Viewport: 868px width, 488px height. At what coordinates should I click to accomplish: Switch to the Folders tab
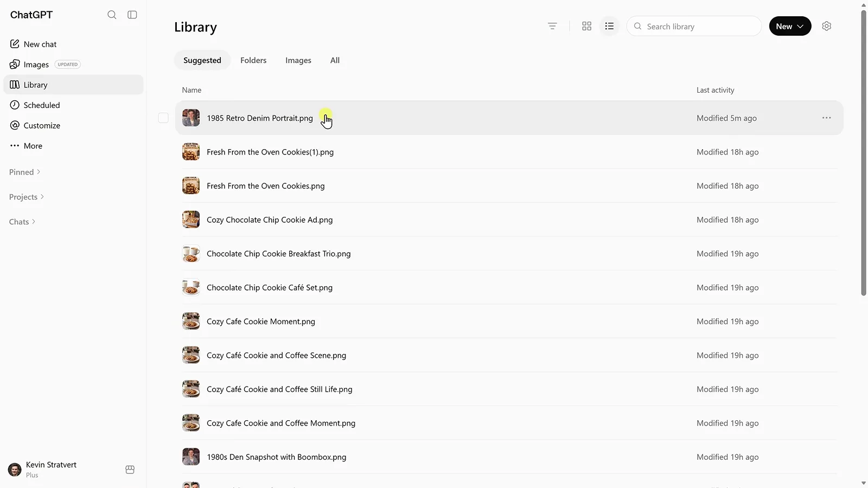pyautogui.click(x=253, y=60)
